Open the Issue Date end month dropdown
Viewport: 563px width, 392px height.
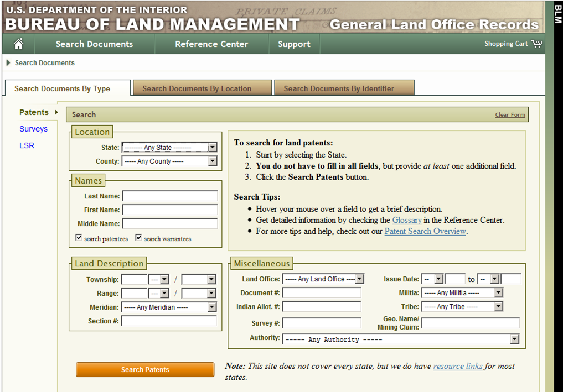tap(489, 279)
